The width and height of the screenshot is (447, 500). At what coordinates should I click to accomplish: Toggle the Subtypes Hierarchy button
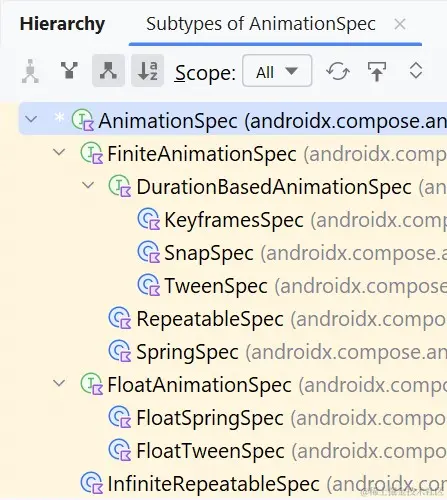coord(108,71)
